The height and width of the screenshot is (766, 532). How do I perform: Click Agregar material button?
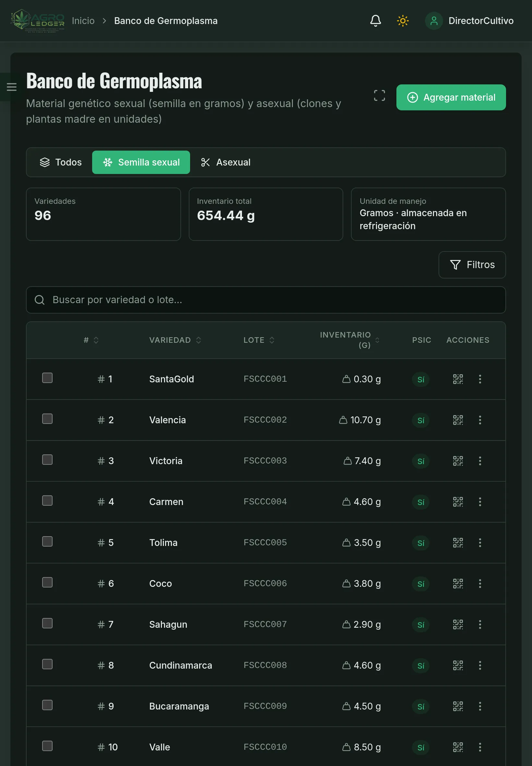click(x=451, y=97)
